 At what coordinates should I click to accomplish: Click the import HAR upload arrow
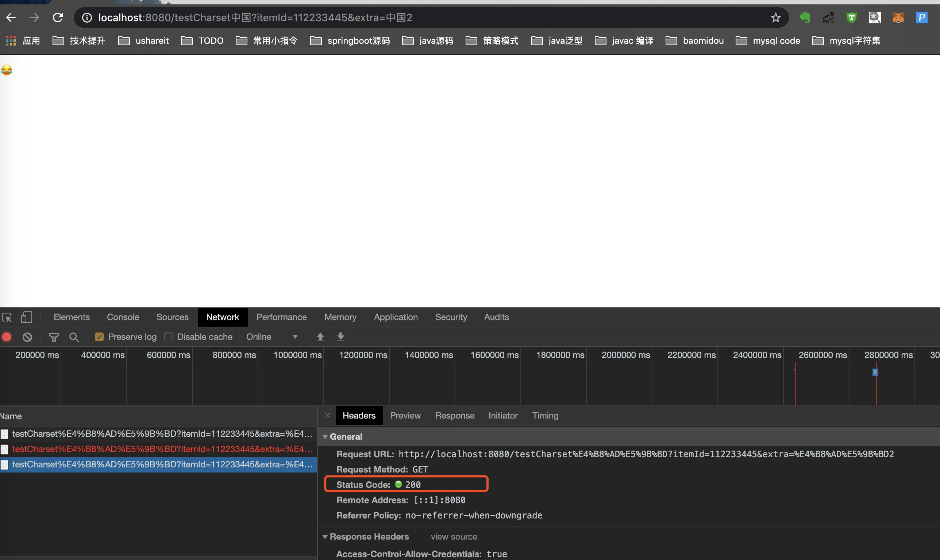point(320,337)
